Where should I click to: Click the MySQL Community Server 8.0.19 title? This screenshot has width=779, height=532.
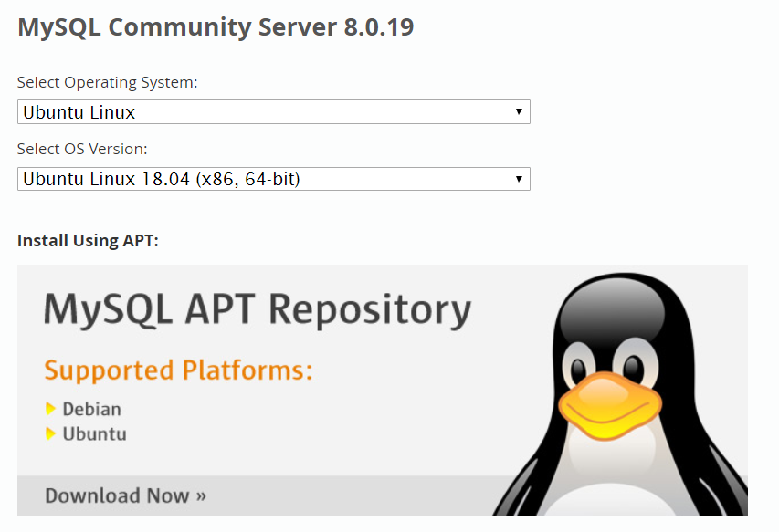tap(216, 27)
